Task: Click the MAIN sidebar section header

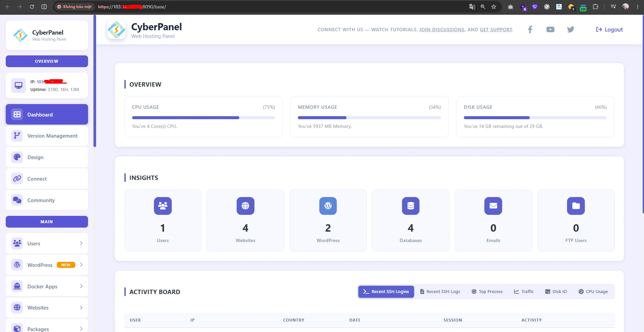Action: coord(47,222)
